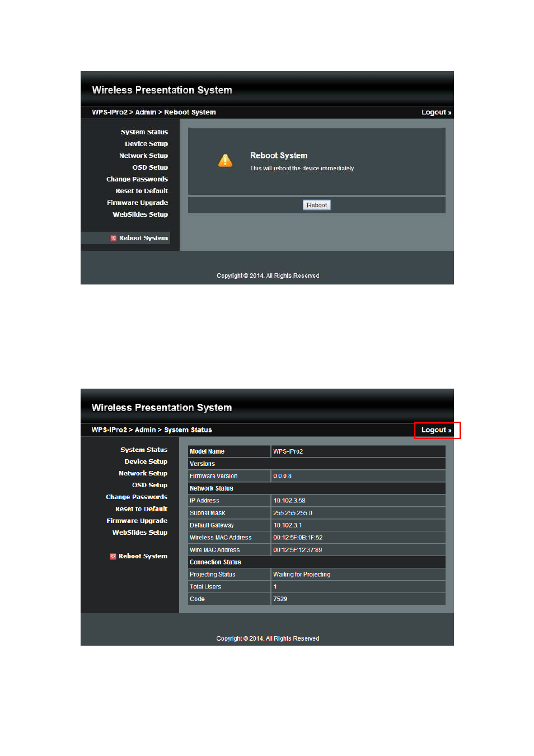Open Device Setup in the top screenshot sidebar
This screenshot has height=756, width=534.
coord(147,144)
